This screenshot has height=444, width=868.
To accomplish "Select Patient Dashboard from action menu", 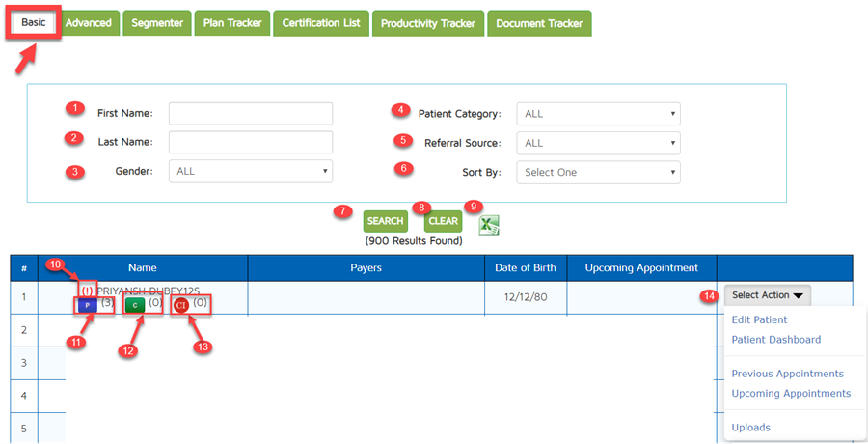I will [775, 340].
